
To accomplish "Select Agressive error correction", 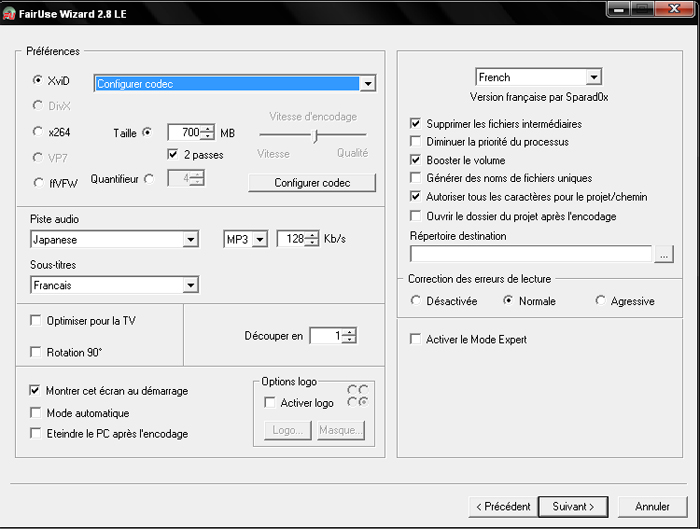I will [600, 300].
